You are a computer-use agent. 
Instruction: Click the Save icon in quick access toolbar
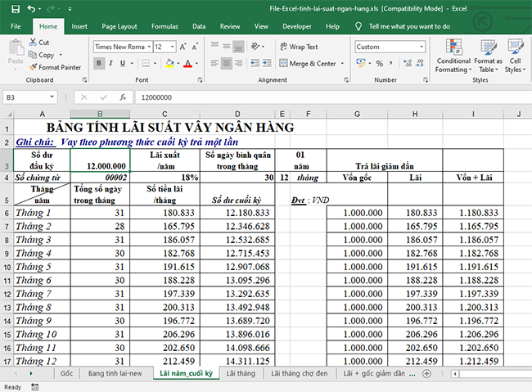coord(16,9)
